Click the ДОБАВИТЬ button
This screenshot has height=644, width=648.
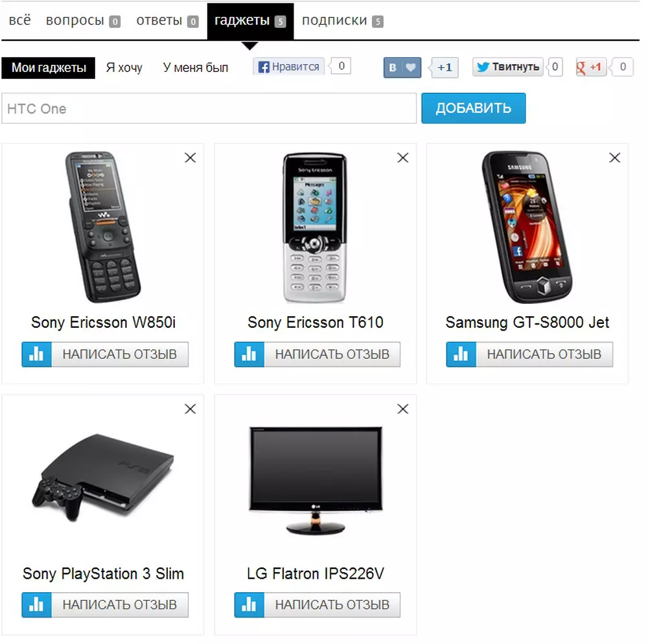click(473, 108)
